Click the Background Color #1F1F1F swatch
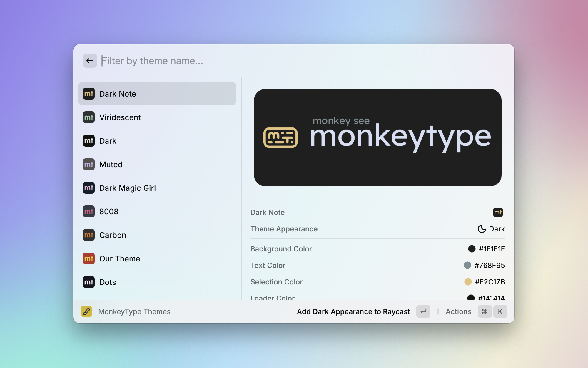 (472, 249)
